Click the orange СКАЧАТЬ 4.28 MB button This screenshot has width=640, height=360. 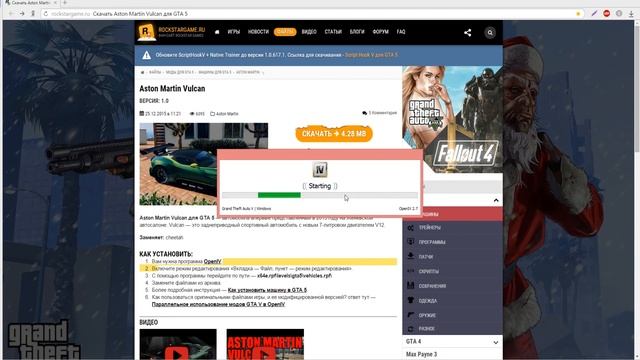click(x=334, y=134)
